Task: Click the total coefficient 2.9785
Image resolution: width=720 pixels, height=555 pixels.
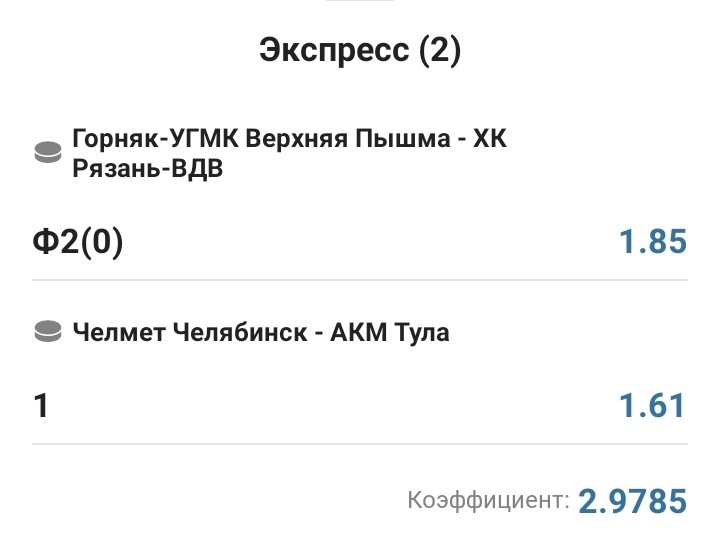Action: (633, 499)
